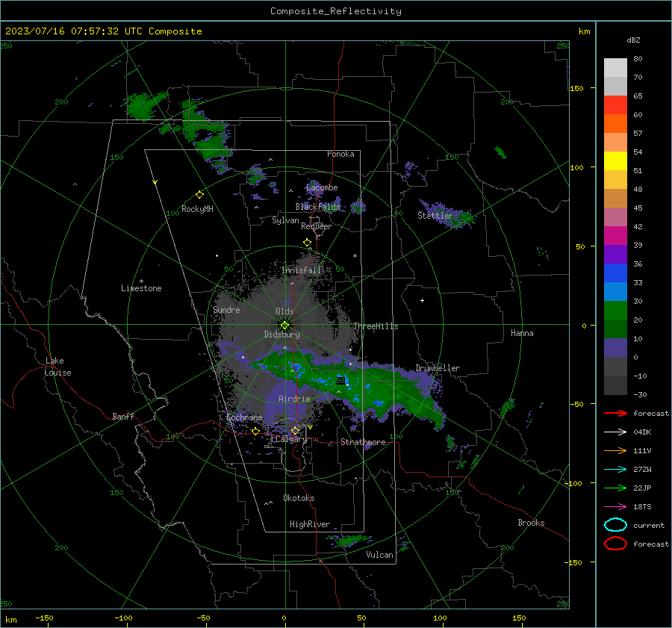Click the Brooks label
Viewport: 672px width, 628px height.
click(531, 523)
